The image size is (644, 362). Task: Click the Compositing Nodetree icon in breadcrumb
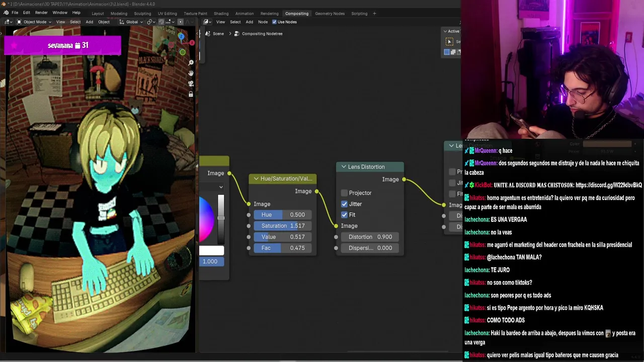(x=236, y=34)
